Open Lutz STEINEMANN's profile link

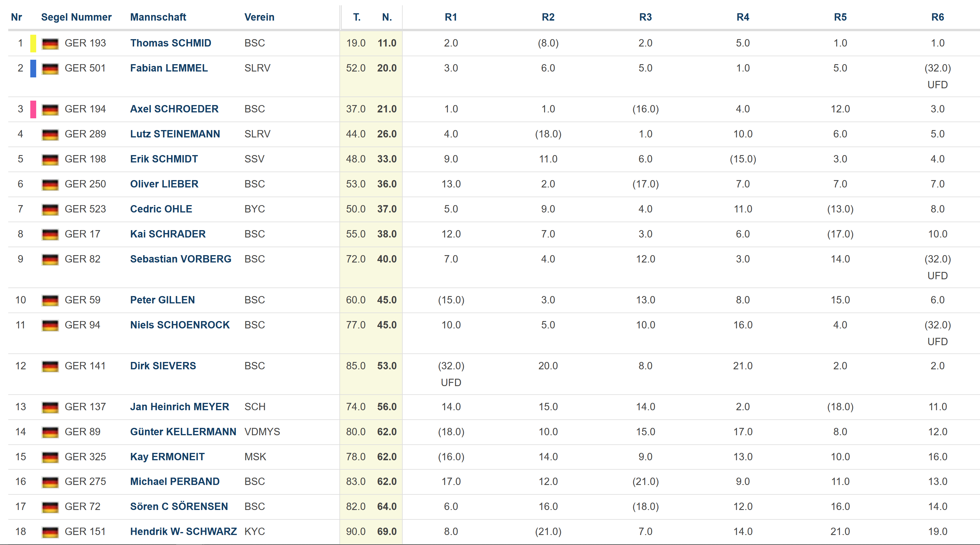(175, 134)
